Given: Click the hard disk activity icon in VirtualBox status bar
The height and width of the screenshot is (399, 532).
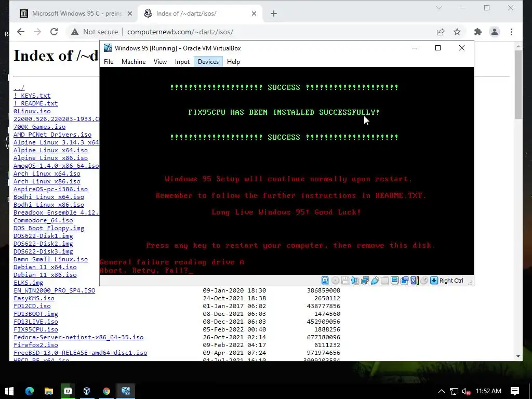Looking at the screenshot, I should 325,280.
